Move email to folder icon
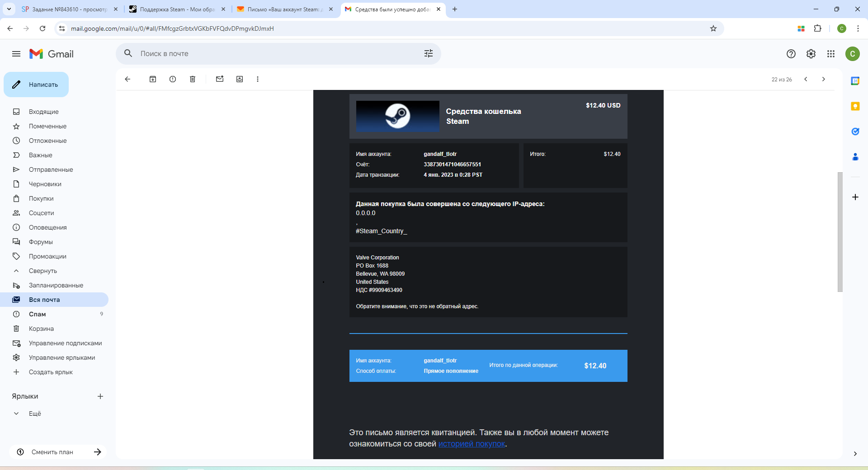Screen dimensions: 868x470 click(240, 79)
